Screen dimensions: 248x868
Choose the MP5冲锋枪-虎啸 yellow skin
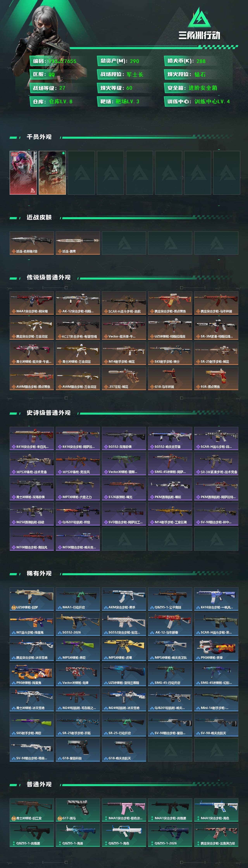pos(124,649)
